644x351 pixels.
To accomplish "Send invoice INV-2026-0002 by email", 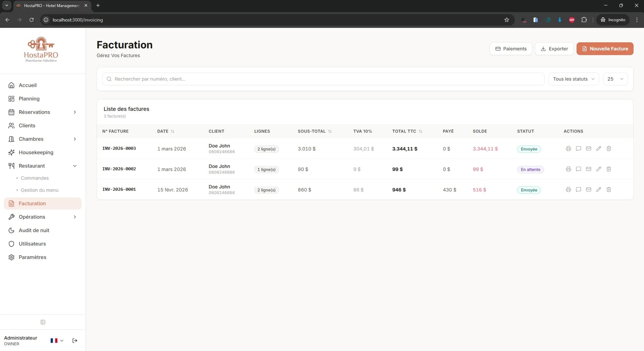I will click(x=588, y=169).
